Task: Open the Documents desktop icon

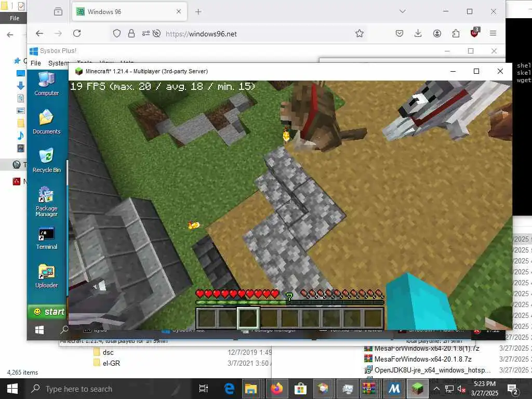Action: click(x=46, y=122)
